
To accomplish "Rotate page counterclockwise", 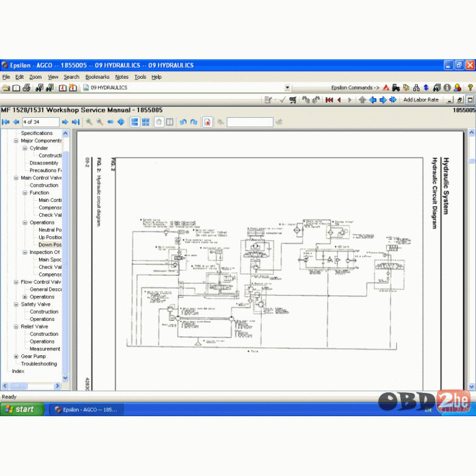I will tap(183, 122).
